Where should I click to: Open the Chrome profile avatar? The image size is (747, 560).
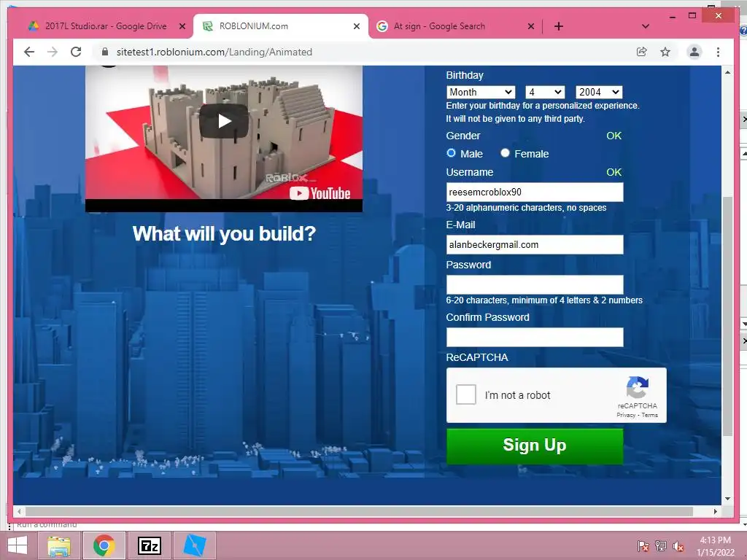point(694,52)
